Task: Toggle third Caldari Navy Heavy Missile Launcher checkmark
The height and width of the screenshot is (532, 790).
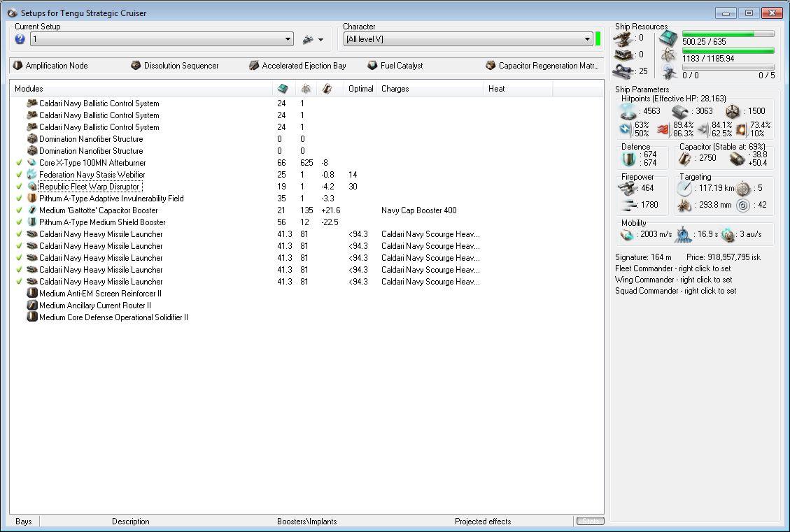Action: tap(19, 258)
